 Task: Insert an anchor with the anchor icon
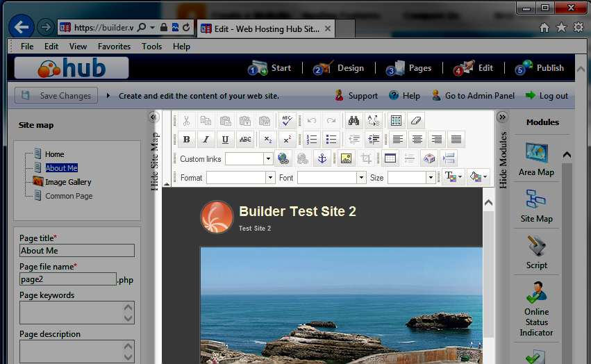coord(322,158)
